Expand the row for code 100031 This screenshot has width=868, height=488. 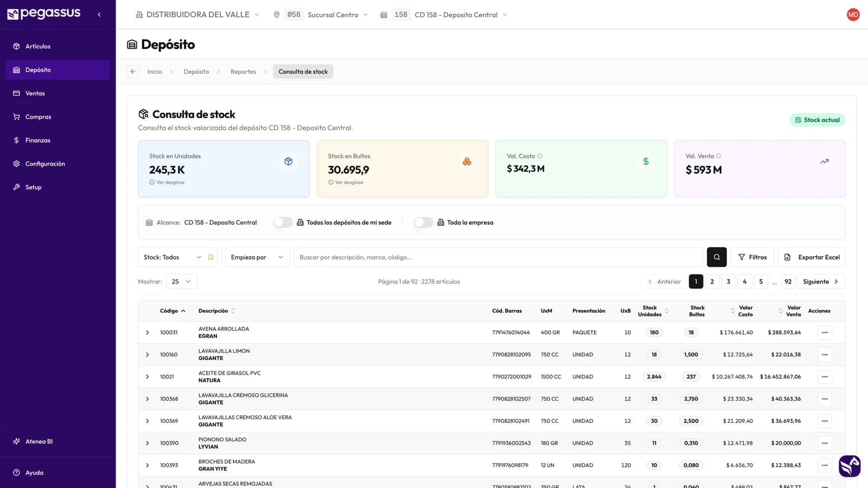147,332
